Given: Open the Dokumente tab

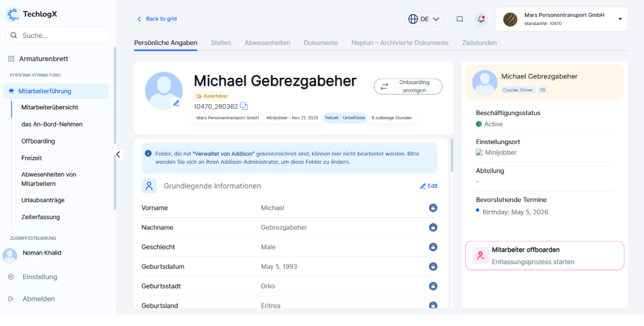Looking at the screenshot, I should click(x=320, y=43).
